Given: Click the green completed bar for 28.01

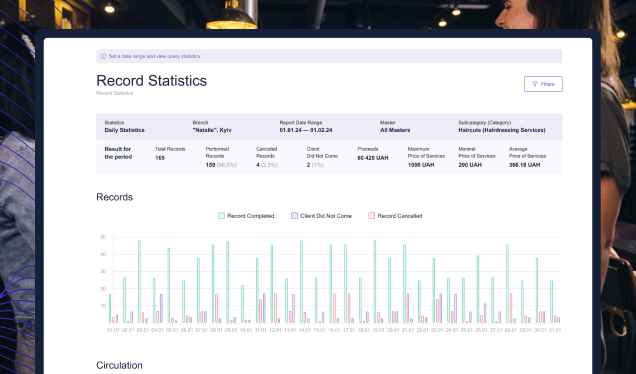Looking at the screenshot, I should tap(507, 284).
